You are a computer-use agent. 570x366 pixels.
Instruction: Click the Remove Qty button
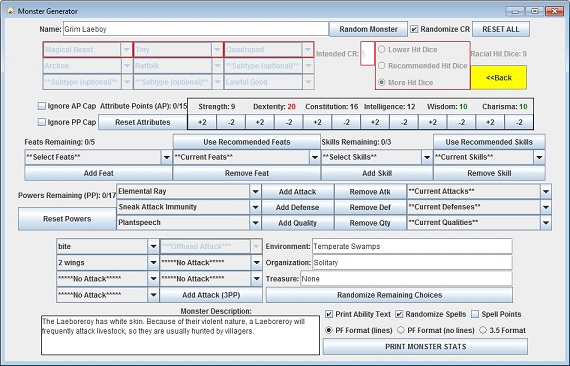click(x=370, y=223)
